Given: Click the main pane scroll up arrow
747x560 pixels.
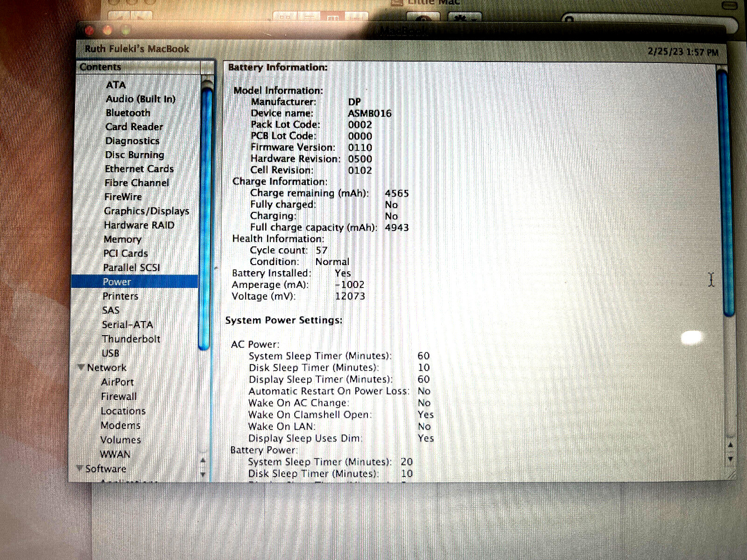Looking at the screenshot, I should tap(730, 445).
